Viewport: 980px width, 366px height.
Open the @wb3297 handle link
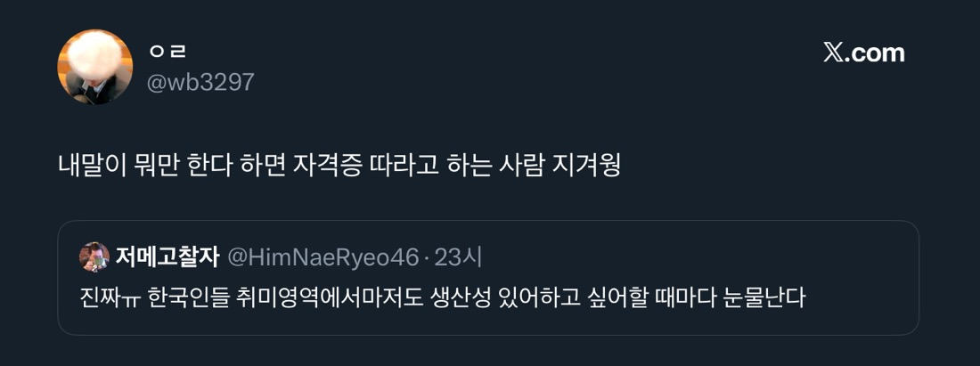pyautogui.click(x=200, y=83)
